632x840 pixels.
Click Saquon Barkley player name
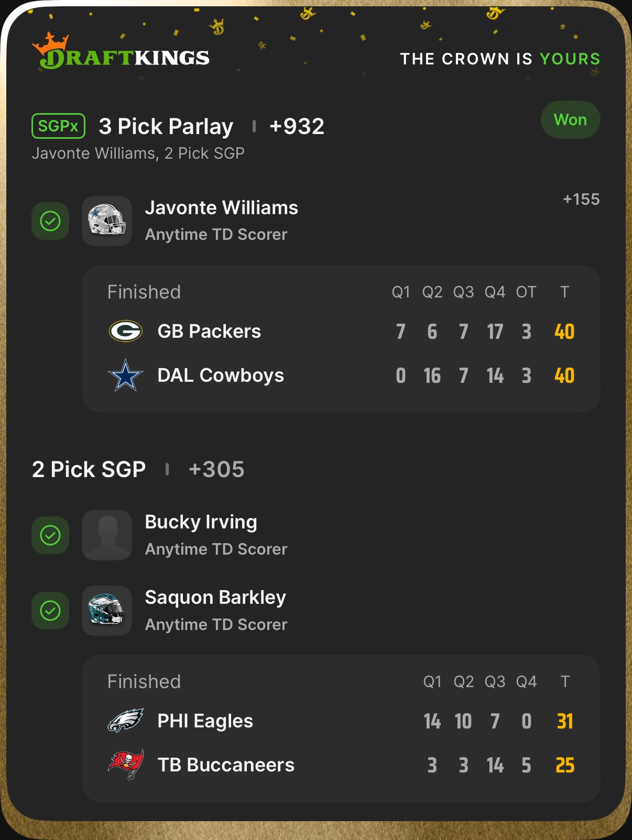tap(215, 598)
